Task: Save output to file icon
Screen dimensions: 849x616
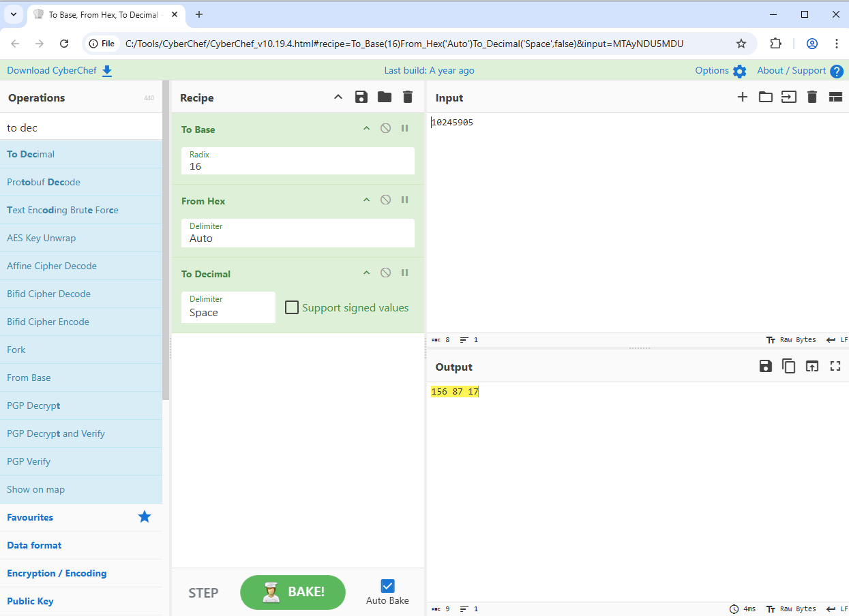Action: [x=766, y=366]
